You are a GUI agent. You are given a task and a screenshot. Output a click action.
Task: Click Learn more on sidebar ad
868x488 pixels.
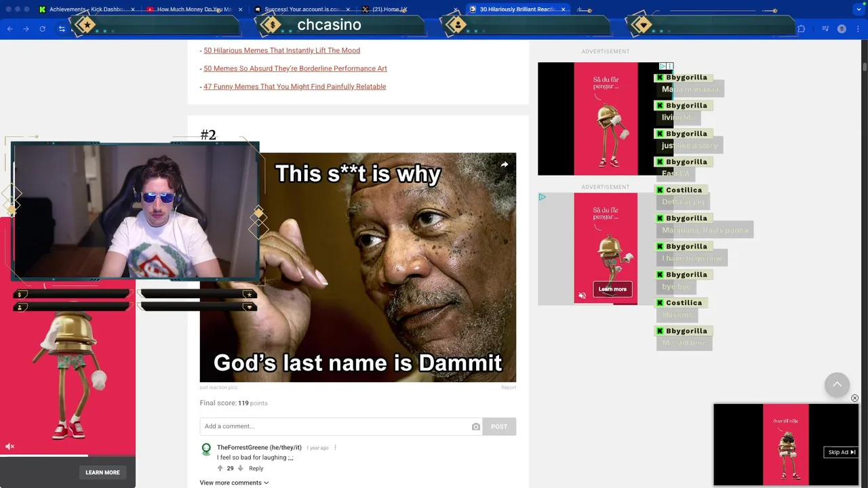(x=612, y=289)
